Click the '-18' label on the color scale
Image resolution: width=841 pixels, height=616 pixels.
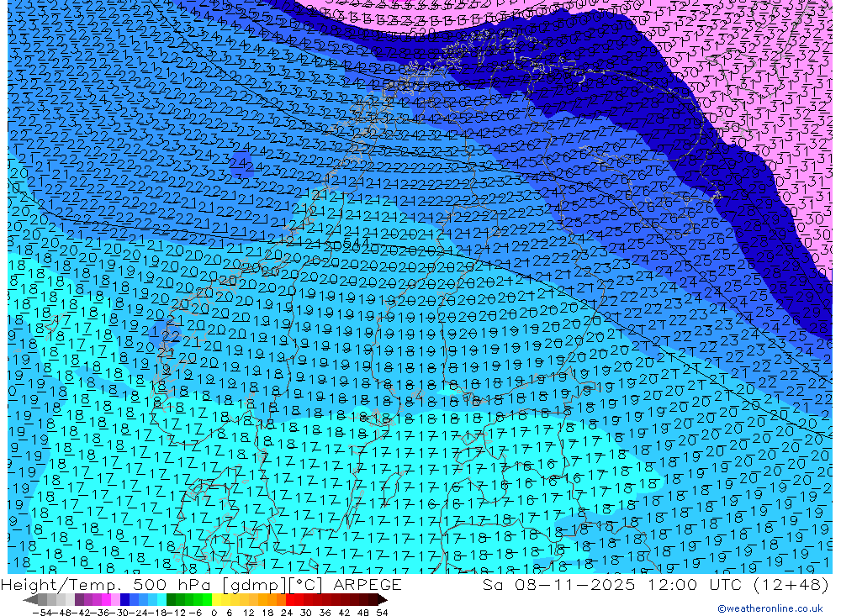pos(157,613)
